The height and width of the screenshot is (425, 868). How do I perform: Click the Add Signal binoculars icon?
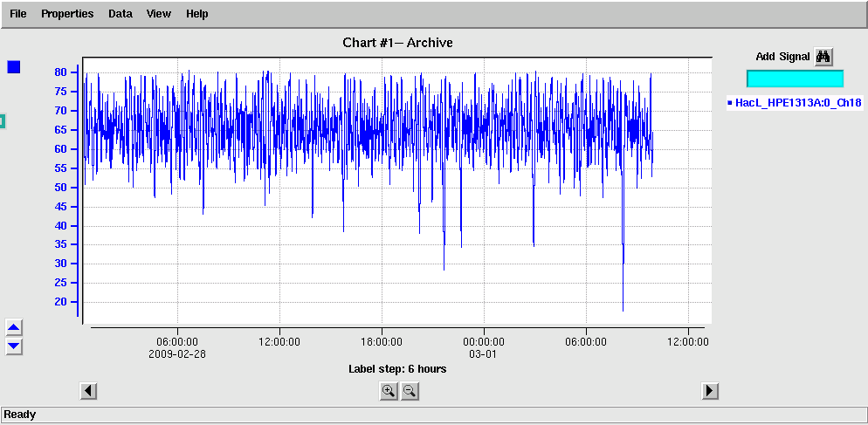[823, 57]
